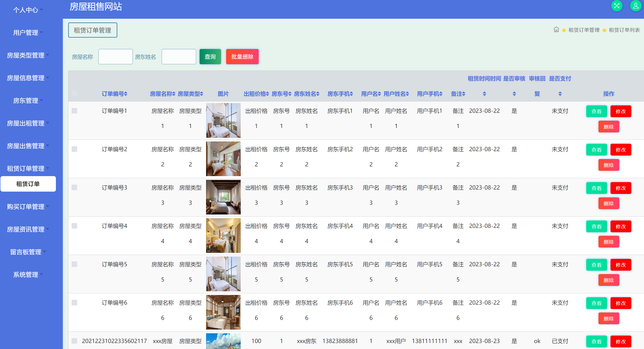Expand the 购买订单管理 sidebar menu
Viewport: 644px width, 349px height.
[28, 207]
